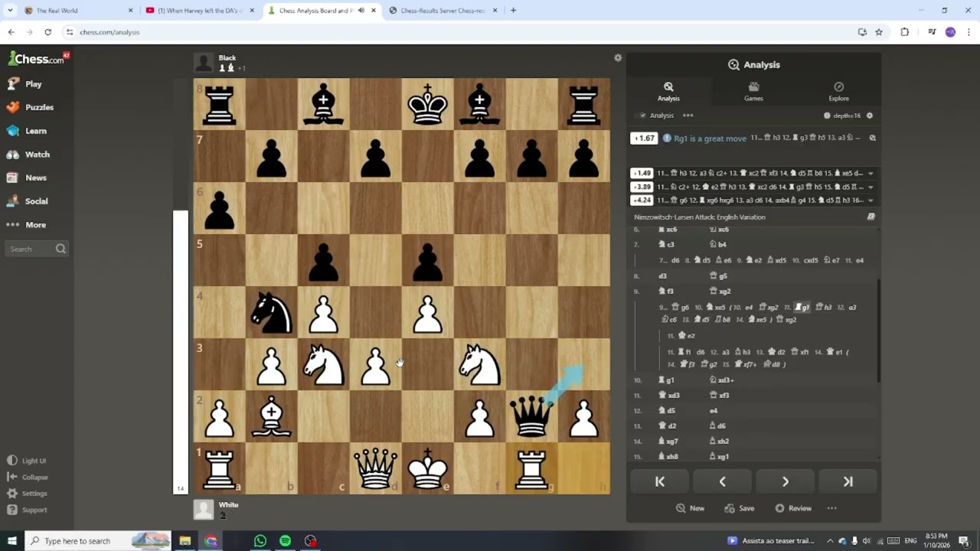Toggle Light UI mode
The image size is (980, 551).
pyautogui.click(x=27, y=461)
